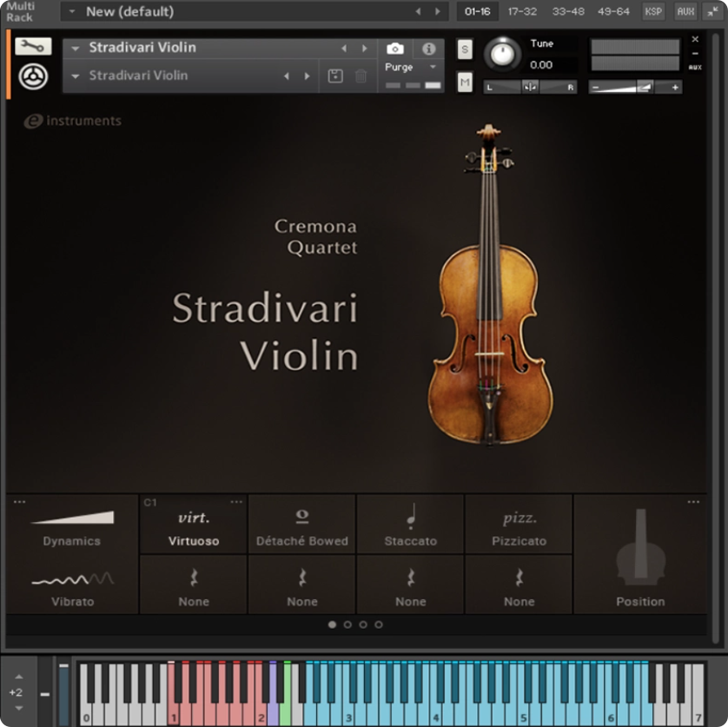The width and height of the screenshot is (728, 727).
Task: Open the multi rack preset dropdown arrow
Action: coord(72,11)
